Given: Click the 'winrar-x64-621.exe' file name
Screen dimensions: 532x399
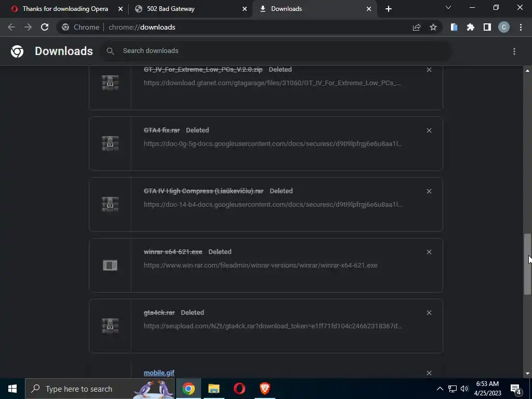Looking at the screenshot, I should [173, 252].
